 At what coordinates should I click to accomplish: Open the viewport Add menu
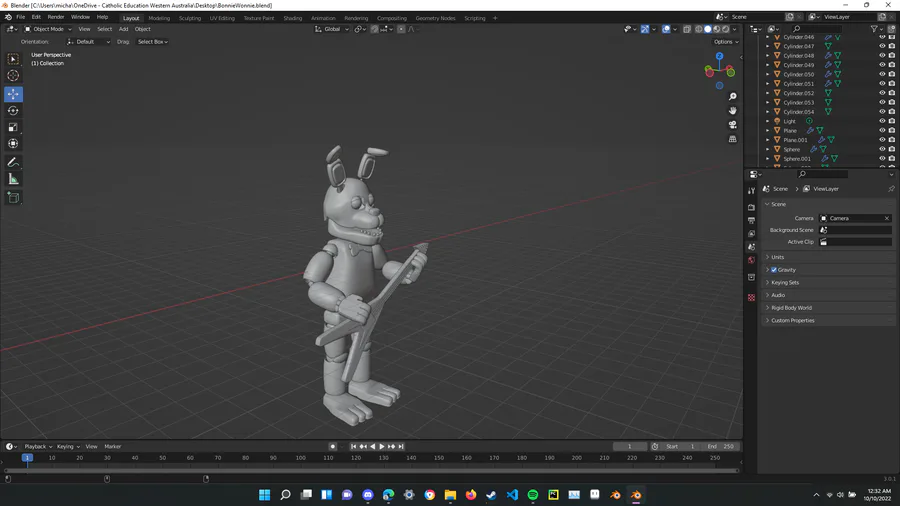[123, 29]
